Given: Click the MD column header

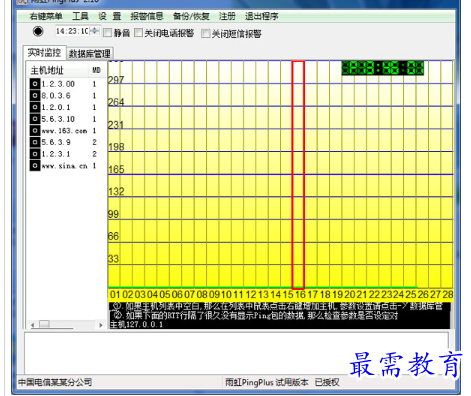Looking at the screenshot, I should (x=96, y=70).
